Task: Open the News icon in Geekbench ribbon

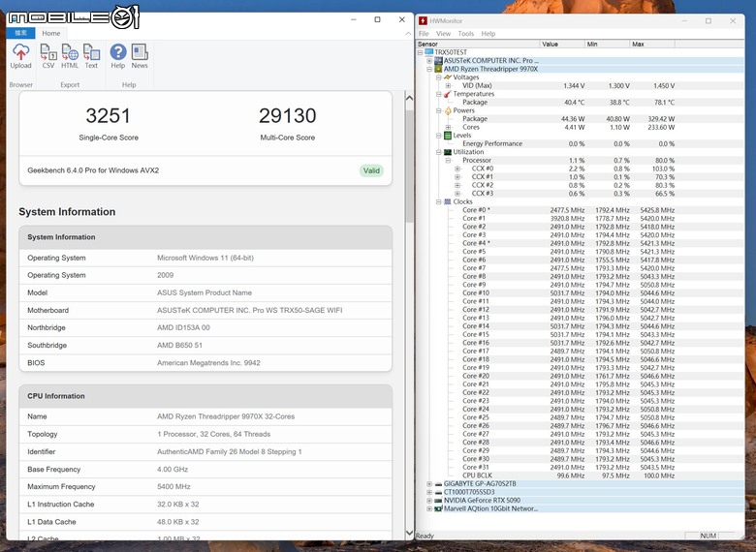Action: pyautogui.click(x=140, y=56)
